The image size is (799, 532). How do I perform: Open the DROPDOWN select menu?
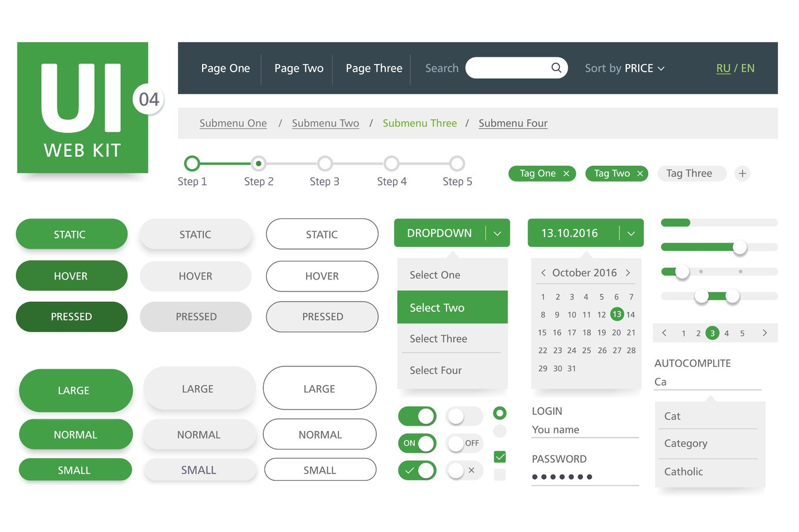(452, 233)
